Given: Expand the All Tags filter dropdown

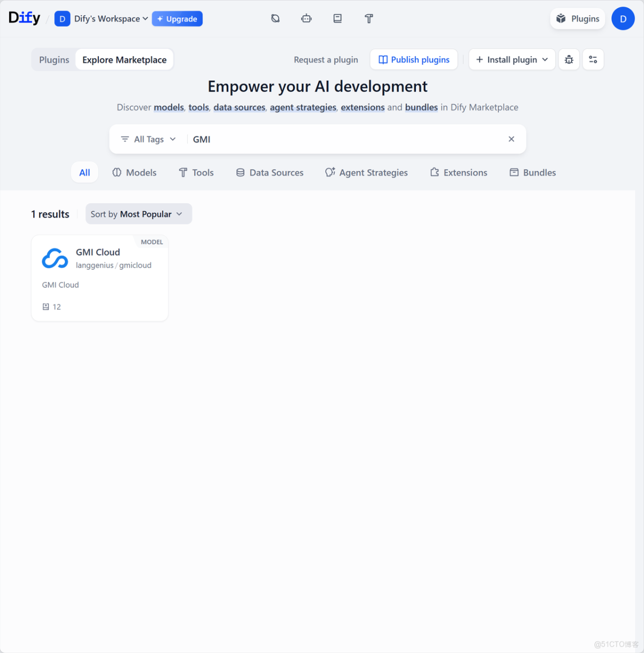Looking at the screenshot, I should (x=148, y=139).
